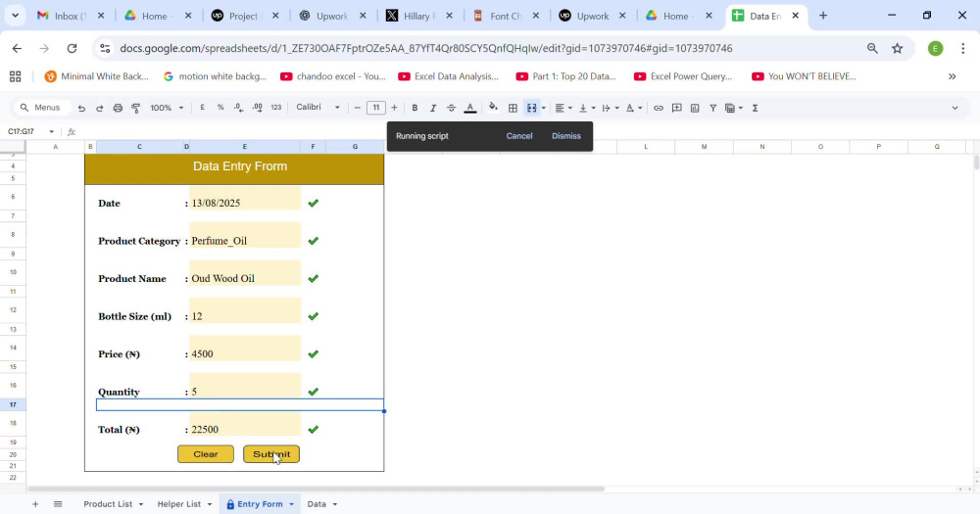Open horizontal align dropdown
Screen dimensions: 980x514
point(563,108)
